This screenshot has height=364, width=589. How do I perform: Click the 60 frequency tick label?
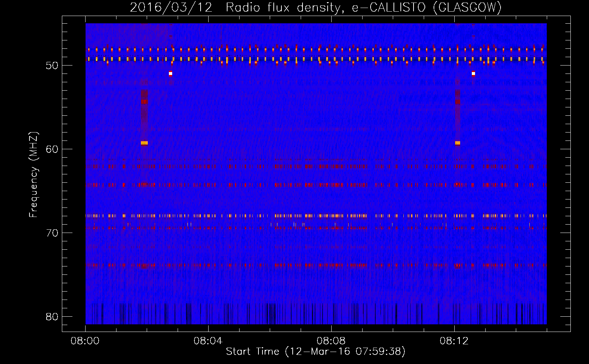point(52,149)
